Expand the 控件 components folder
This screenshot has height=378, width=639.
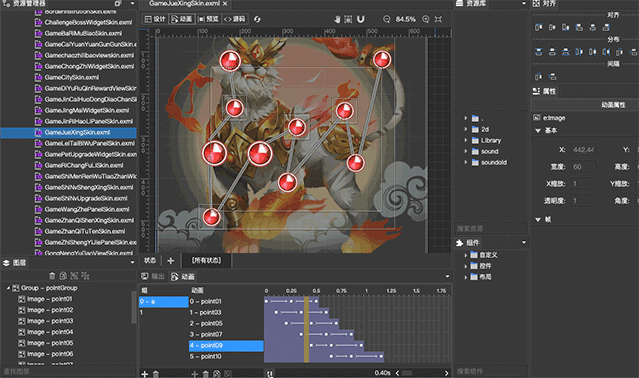click(466, 266)
